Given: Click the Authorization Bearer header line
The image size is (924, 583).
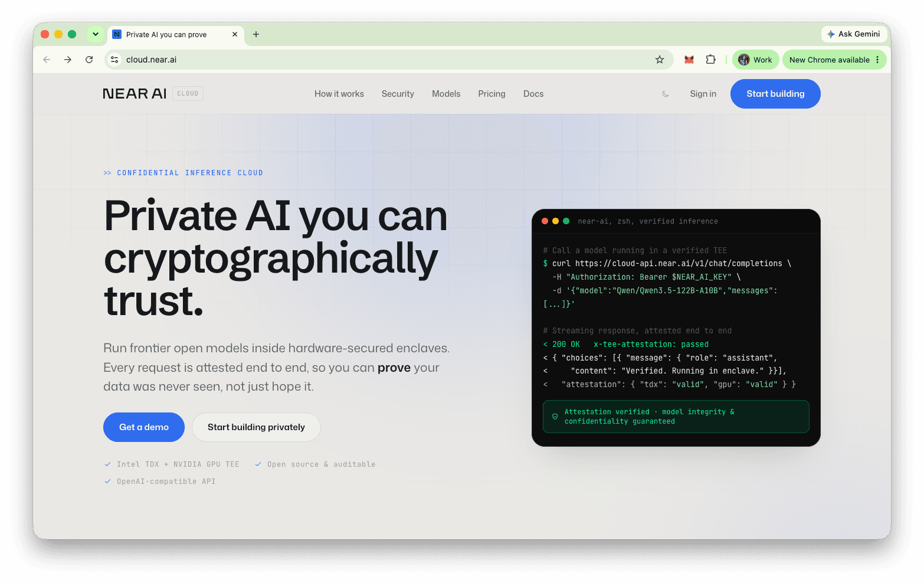Looking at the screenshot, I should [647, 277].
